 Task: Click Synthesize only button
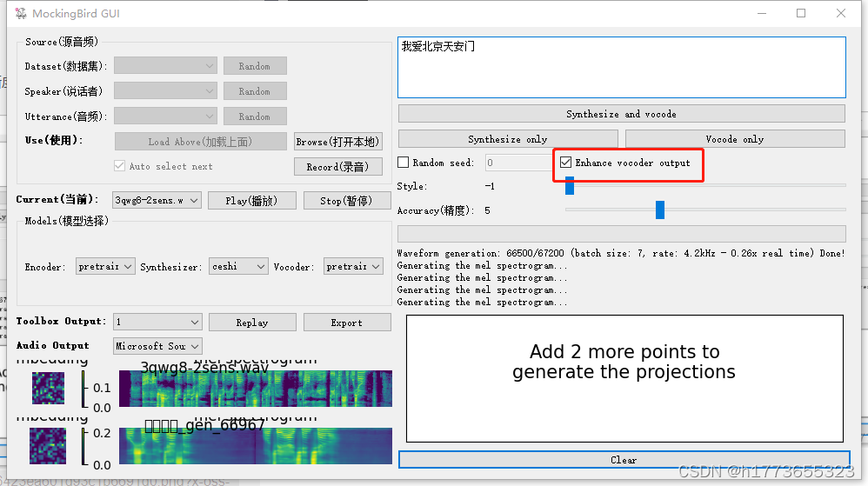[508, 139]
